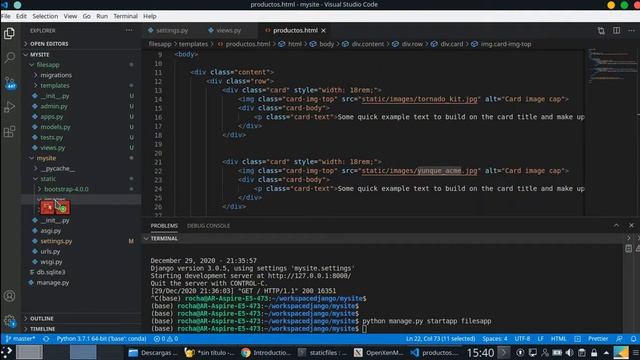Open the Search view in activity bar

pyautogui.click(x=9, y=58)
